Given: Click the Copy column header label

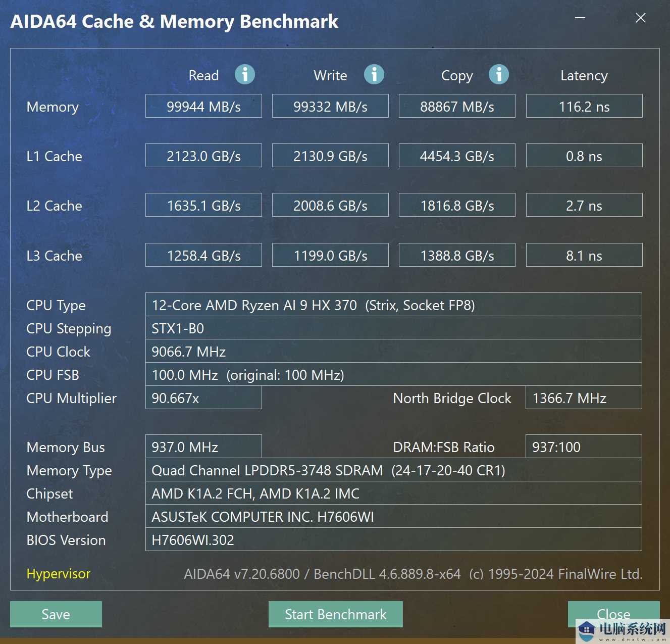Looking at the screenshot, I should [457, 76].
